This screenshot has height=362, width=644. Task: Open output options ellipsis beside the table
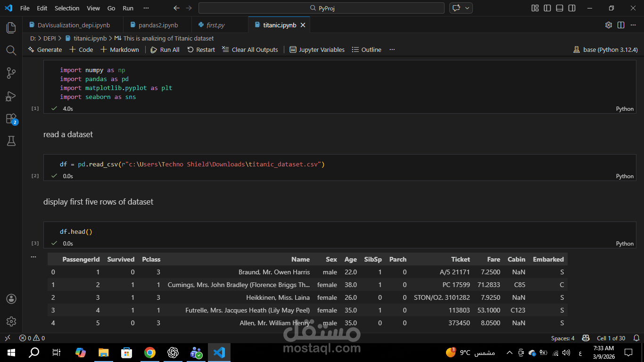[33, 257]
